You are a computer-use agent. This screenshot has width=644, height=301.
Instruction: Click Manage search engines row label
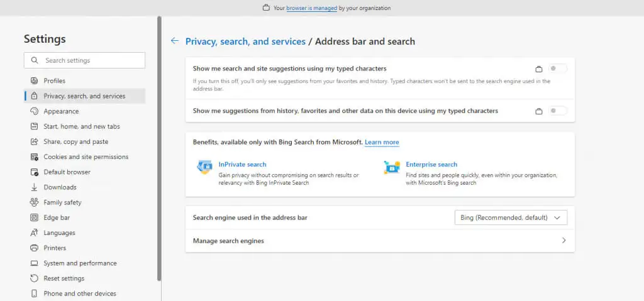tap(228, 241)
